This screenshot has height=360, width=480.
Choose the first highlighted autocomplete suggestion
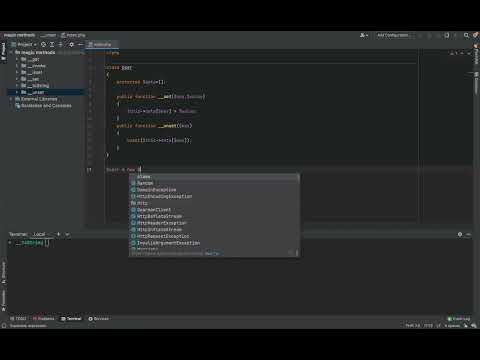click(x=214, y=177)
